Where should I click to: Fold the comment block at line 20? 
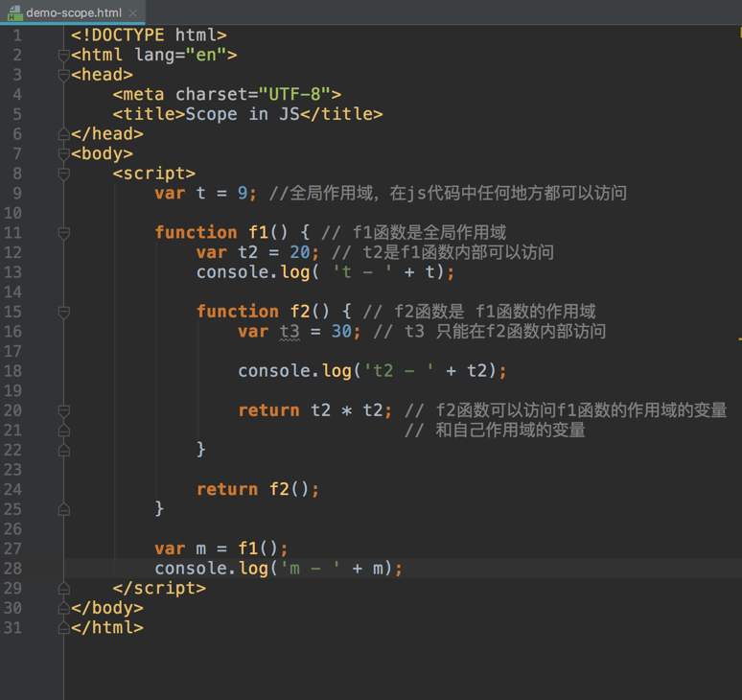point(63,410)
